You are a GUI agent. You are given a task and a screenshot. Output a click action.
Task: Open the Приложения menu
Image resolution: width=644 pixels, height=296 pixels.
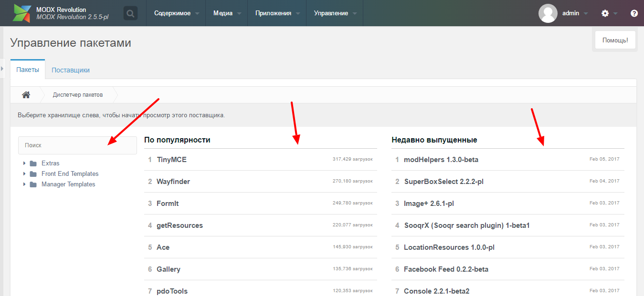tap(277, 13)
